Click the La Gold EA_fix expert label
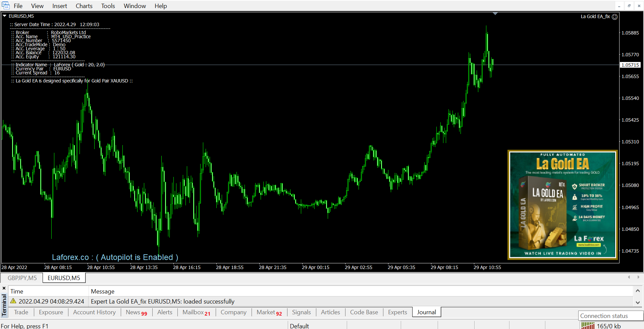The height and width of the screenshot is (329, 644). [595, 16]
